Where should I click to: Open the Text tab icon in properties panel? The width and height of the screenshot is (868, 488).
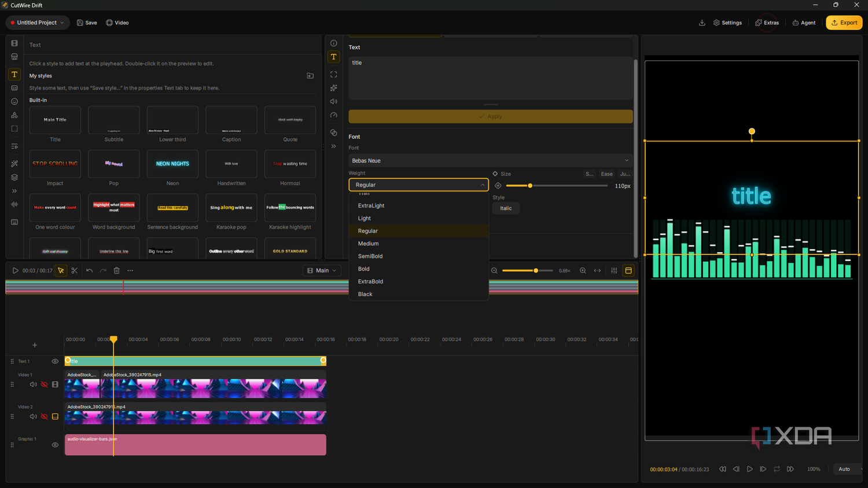(x=334, y=57)
